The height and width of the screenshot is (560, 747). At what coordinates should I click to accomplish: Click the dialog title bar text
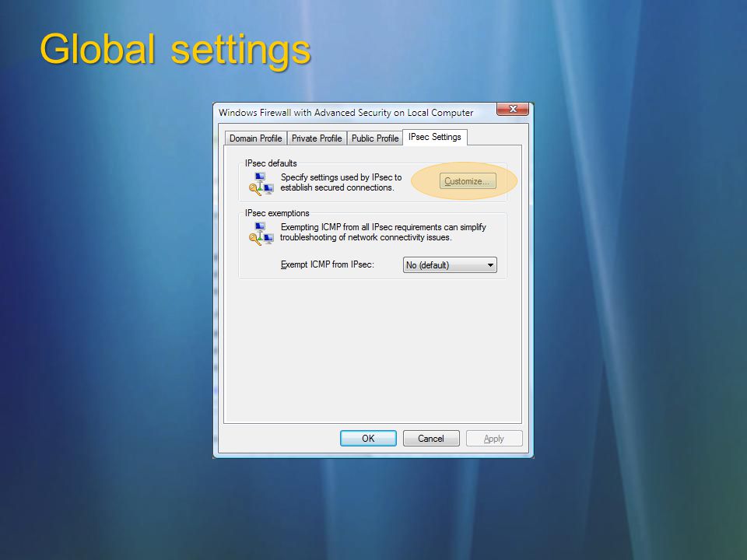click(345, 113)
